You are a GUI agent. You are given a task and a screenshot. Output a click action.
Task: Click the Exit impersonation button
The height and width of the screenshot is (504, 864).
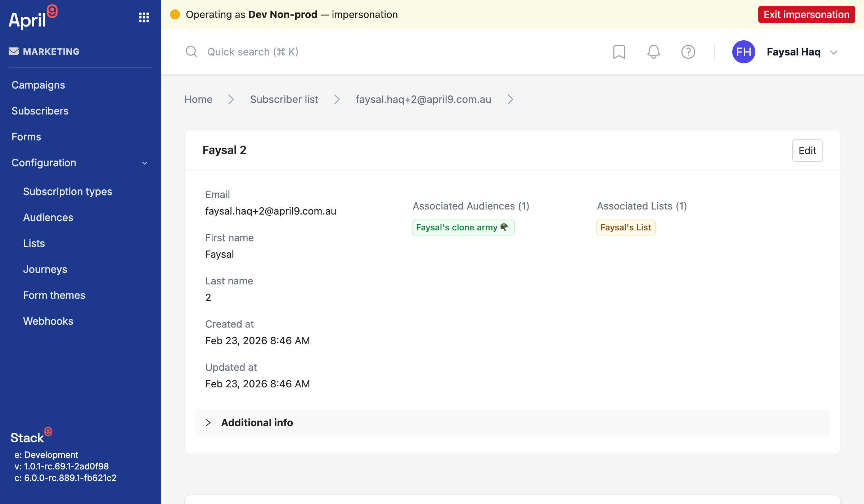tap(806, 14)
